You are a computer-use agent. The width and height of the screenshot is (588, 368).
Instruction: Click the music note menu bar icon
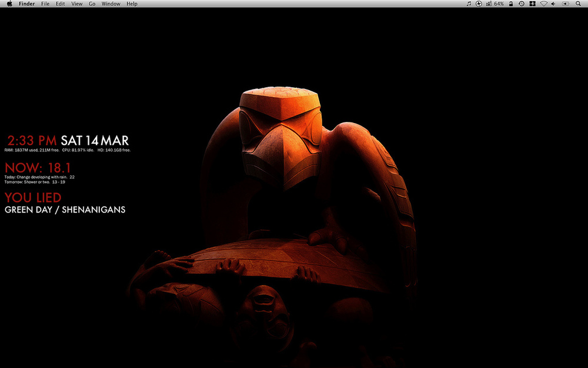[469, 4]
